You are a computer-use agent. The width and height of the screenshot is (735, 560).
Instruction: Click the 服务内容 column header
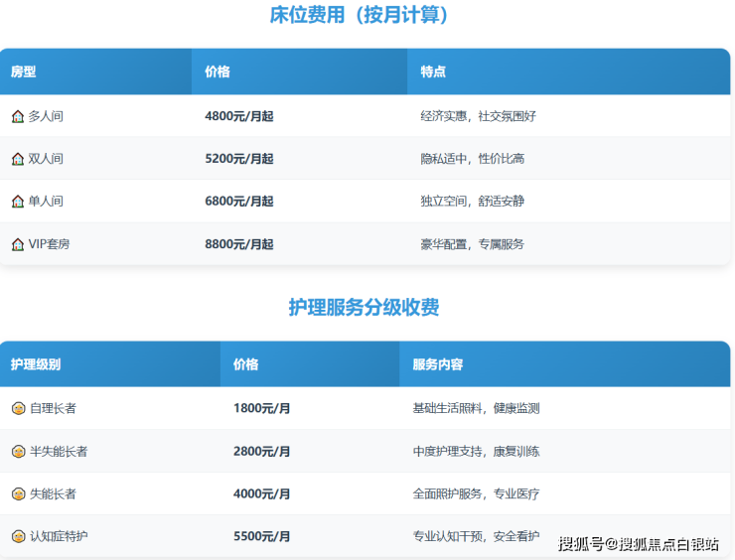click(437, 364)
